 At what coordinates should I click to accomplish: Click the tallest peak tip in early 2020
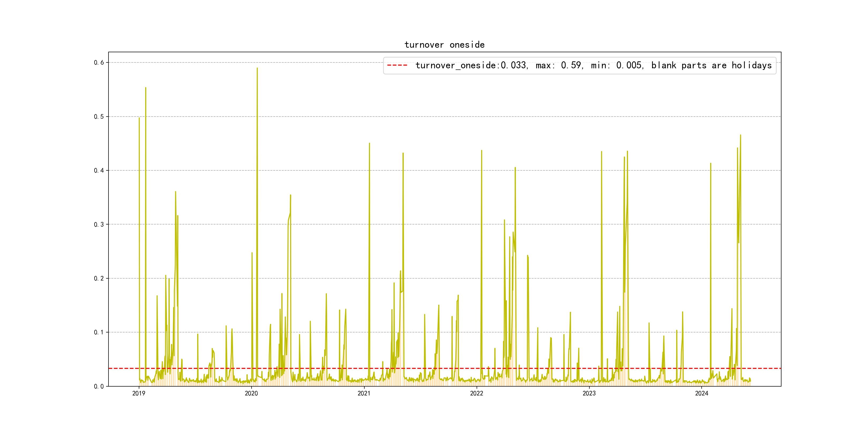click(x=257, y=68)
